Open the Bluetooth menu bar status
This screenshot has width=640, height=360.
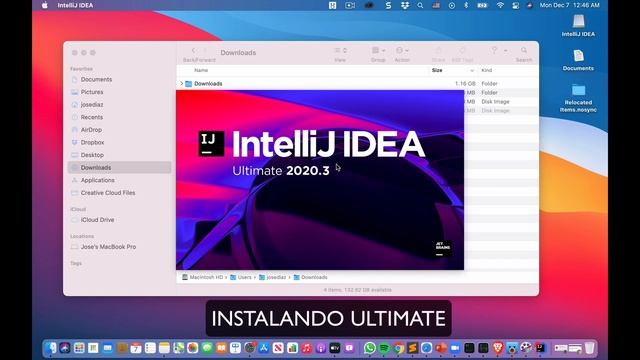coord(466,5)
